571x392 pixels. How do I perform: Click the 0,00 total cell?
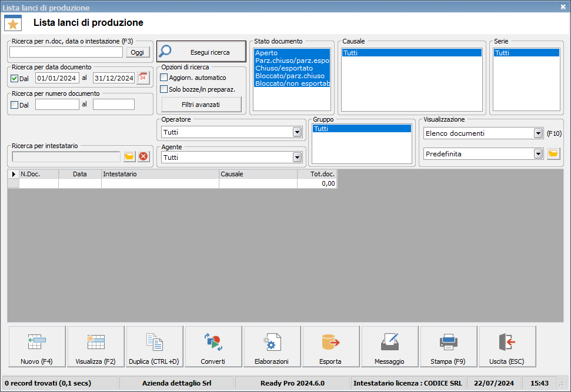(317, 183)
